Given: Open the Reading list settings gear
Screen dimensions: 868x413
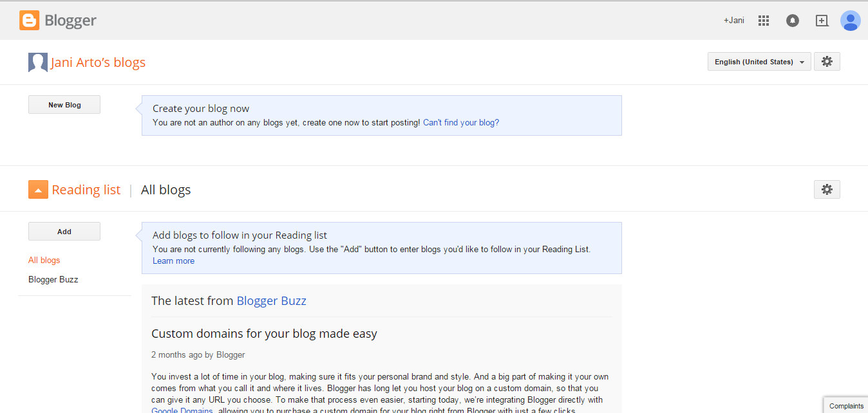Looking at the screenshot, I should [827, 189].
